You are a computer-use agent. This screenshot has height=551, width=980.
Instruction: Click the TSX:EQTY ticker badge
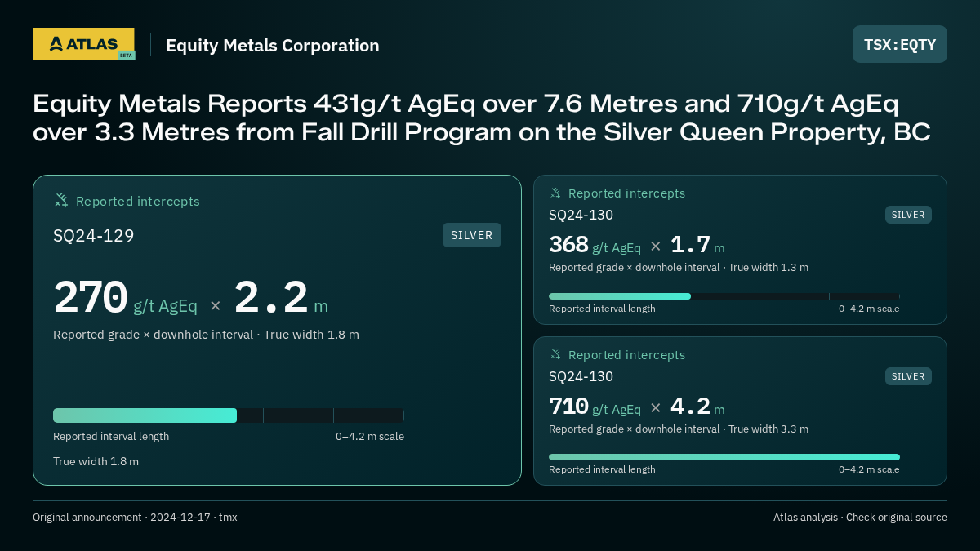pyautogui.click(x=900, y=44)
